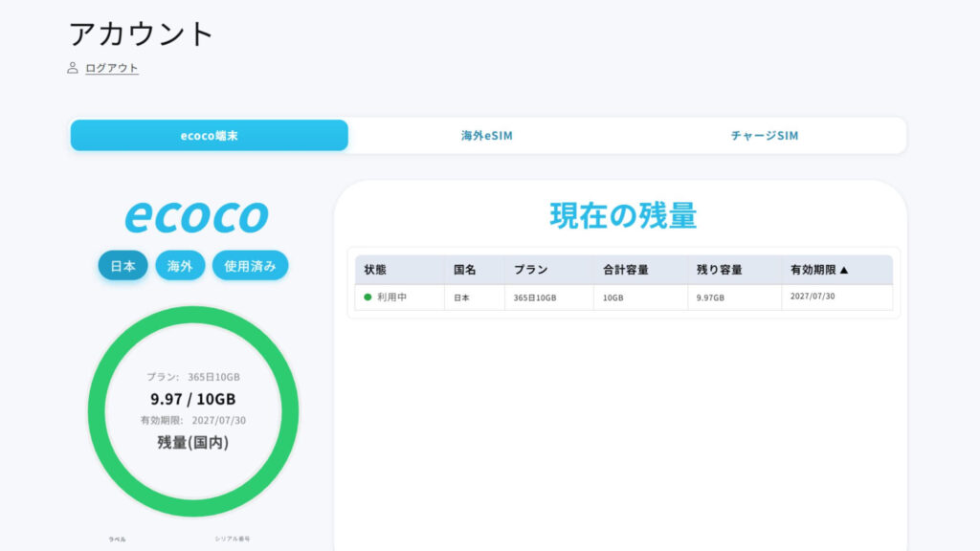Open the 海外eSIM tab
Viewport: 980px width, 551px height.
[487, 136]
